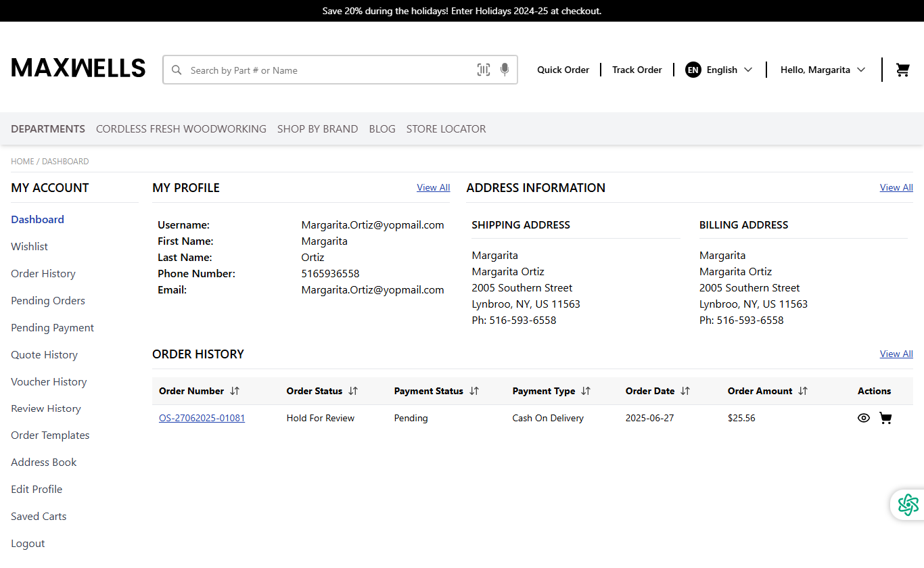Image resolution: width=924 pixels, height=568 pixels.
Task: Go to Pending Payment
Action: click(52, 327)
